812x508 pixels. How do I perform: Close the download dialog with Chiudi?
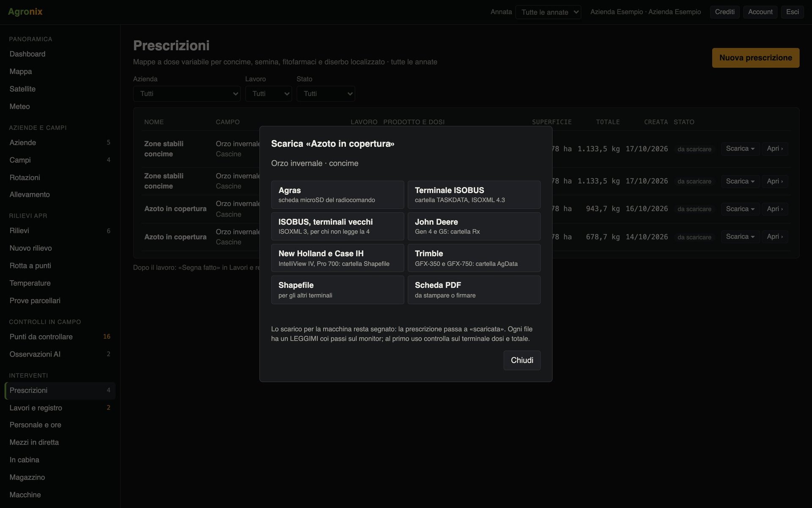click(x=522, y=360)
